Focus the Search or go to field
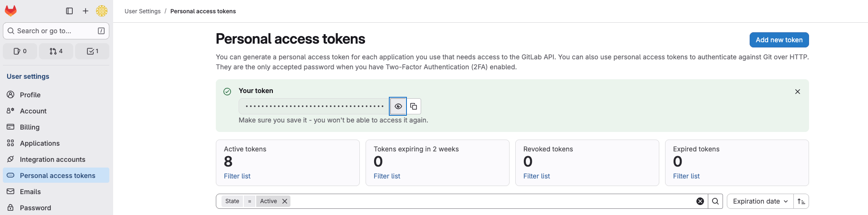 56,31
